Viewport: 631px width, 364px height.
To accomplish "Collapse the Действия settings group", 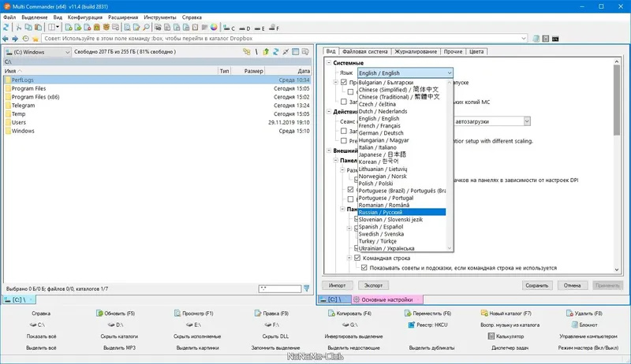I will [x=329, y=111].
